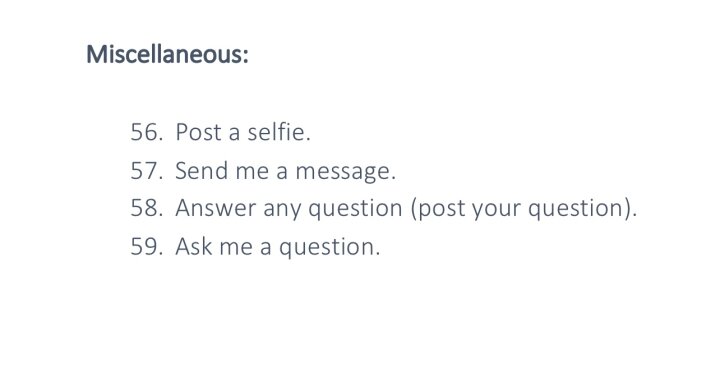Click the word "your" in item 58
720x387 pixels.
coord(496,210)
